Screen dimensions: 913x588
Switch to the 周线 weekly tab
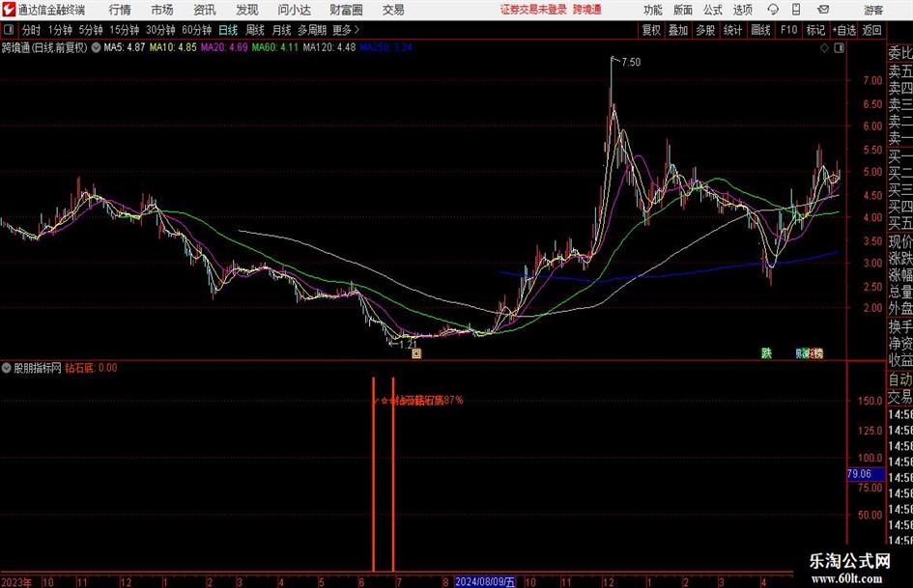point(255,30)
